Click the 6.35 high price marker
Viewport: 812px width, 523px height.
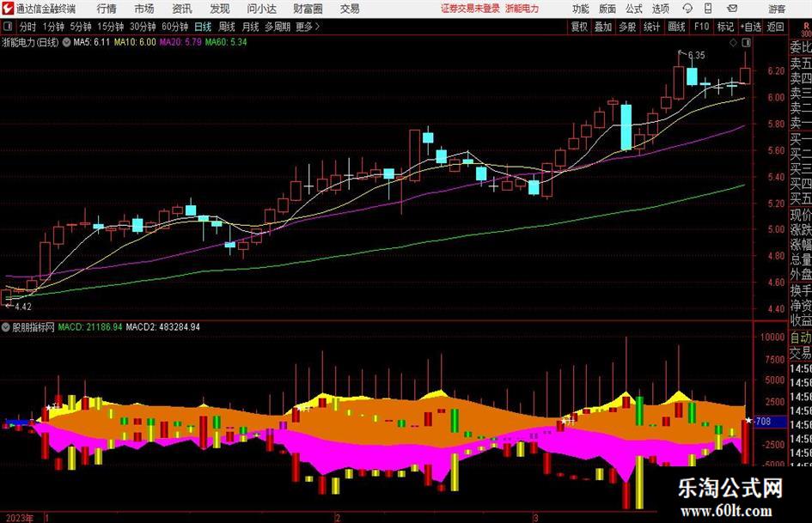(696, 56)
